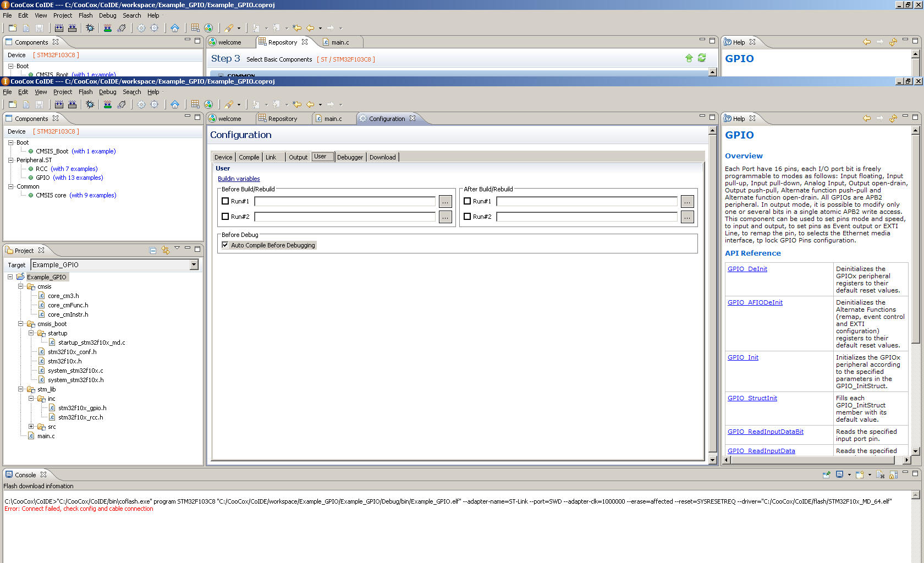Viewport: 924px width, 563px height.
Task: Open the Flash menu
Action: 85,92
